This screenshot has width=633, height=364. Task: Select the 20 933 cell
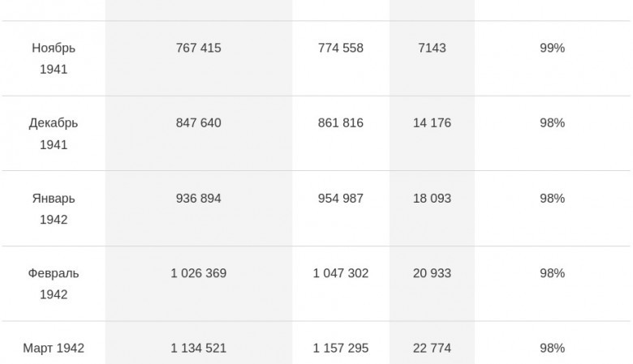pyautogui.click(x=432, y=273)
